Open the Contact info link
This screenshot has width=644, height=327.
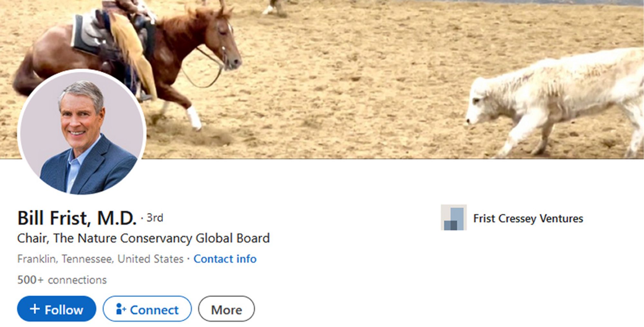pyautogui.click(x=225, y=259)
